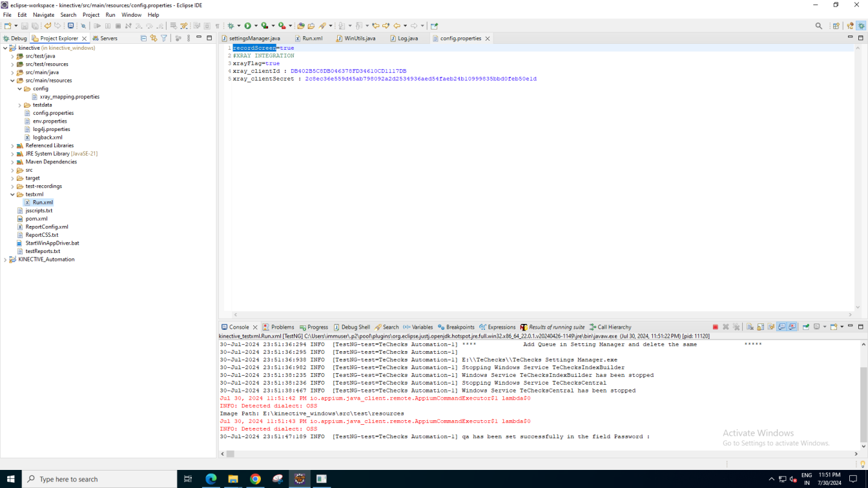Terminate the running TestNG launch in Console

[715, 327]
